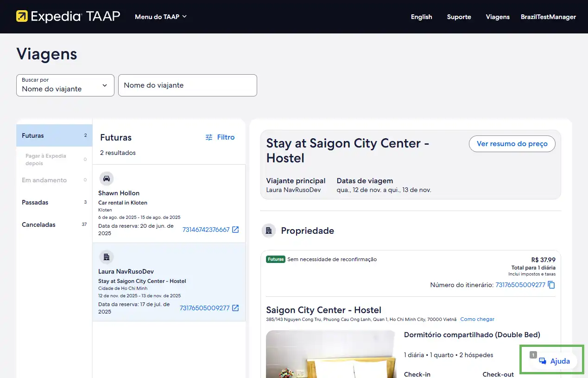
Task: Click 'Stay at Saigon City Center - Hostel' heading
Action: pos(348,150)
